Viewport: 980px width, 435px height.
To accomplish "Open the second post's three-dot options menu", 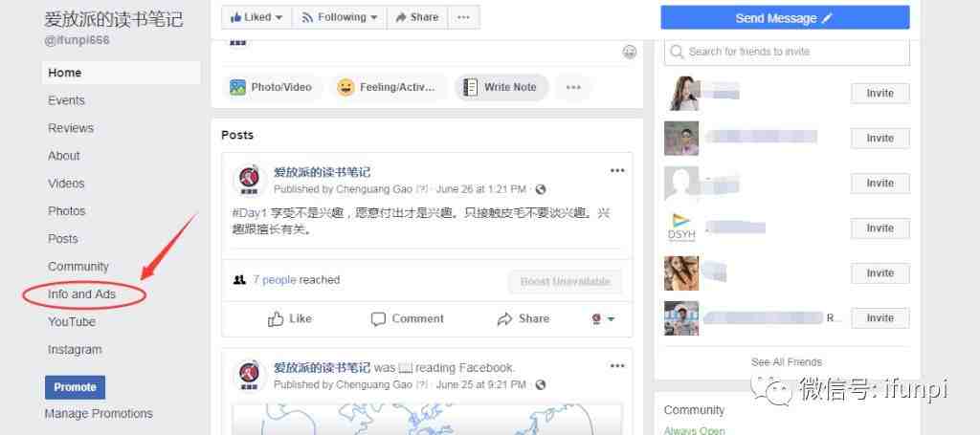I will pyautogui.click(x=617, y=366).
